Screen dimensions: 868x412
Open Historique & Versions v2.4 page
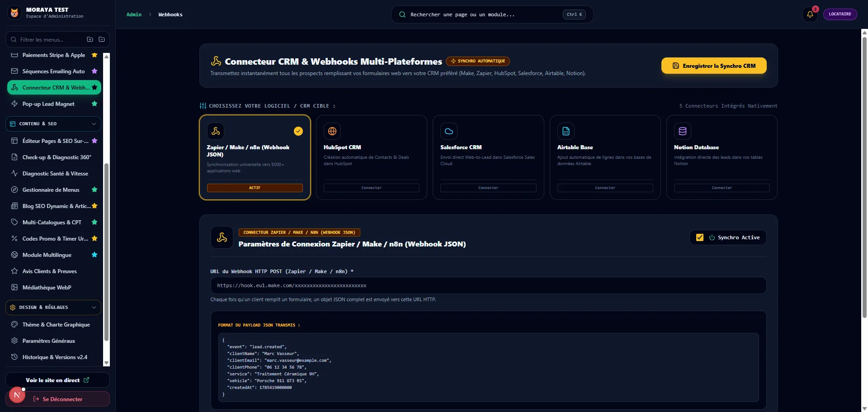(x=54, y=357)
